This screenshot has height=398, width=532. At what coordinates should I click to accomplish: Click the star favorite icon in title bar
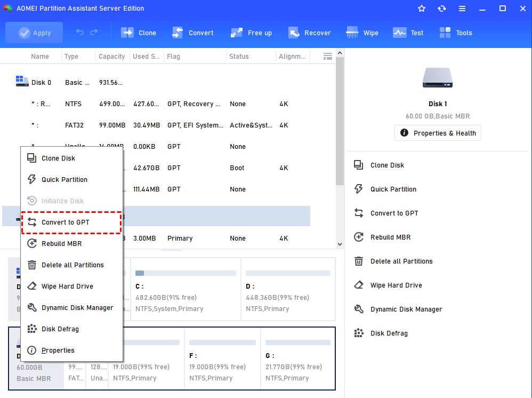click(x=422, y=9)
